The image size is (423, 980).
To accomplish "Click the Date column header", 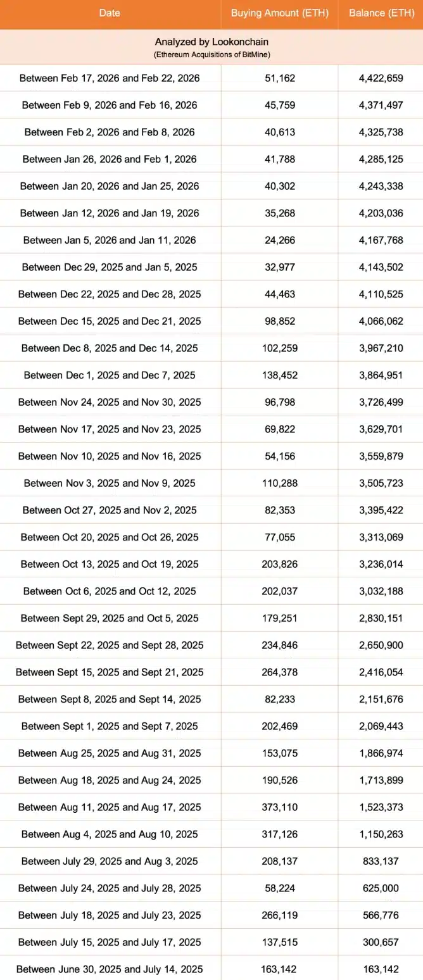I will pyautogui.click(x=110, y=13).
